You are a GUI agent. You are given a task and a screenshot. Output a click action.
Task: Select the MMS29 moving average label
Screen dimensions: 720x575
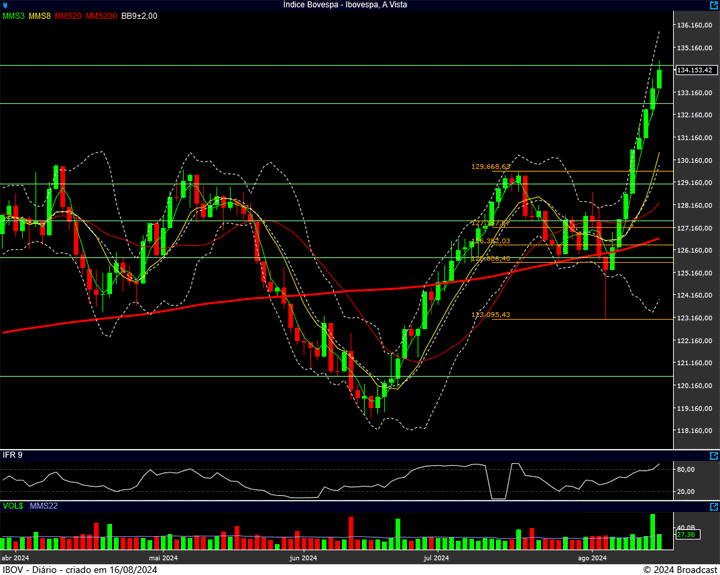pyautogui.click(x=69, y=16)
